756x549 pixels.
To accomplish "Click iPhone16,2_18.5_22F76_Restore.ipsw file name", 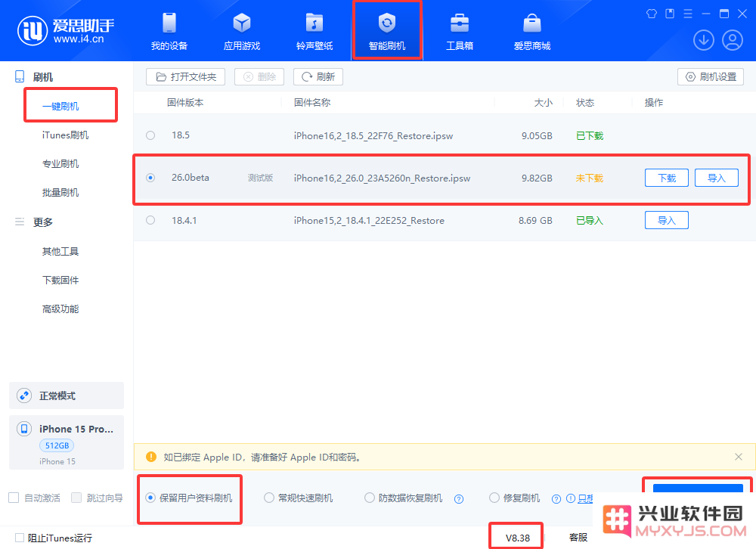I will [x=373, y=136].
